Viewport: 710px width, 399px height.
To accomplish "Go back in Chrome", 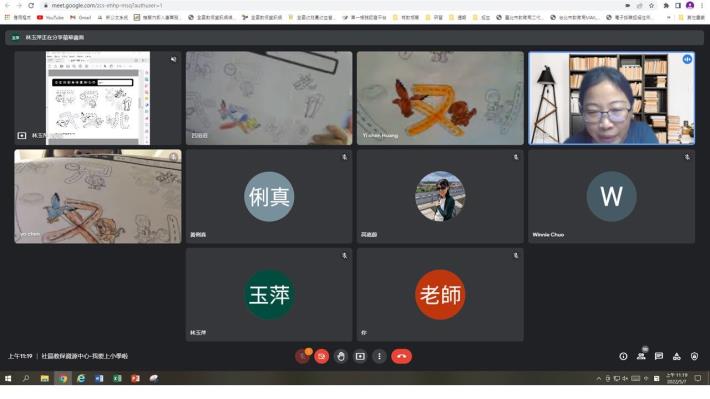I will [x=7, y=5].
